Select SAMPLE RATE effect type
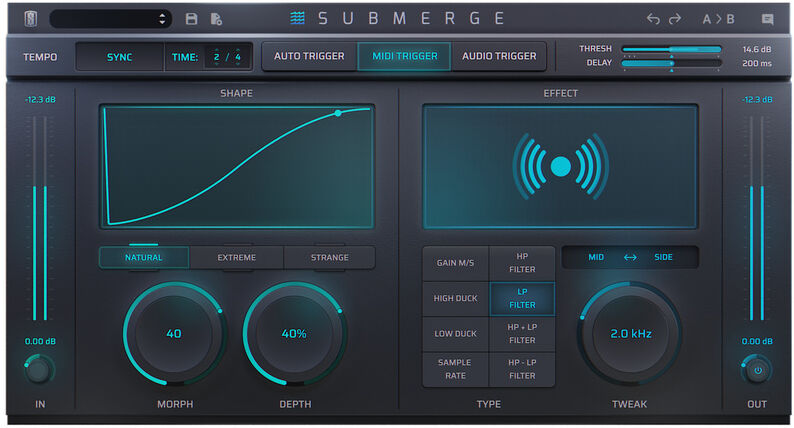Viewport: 794px width, 428px height. 456,369
